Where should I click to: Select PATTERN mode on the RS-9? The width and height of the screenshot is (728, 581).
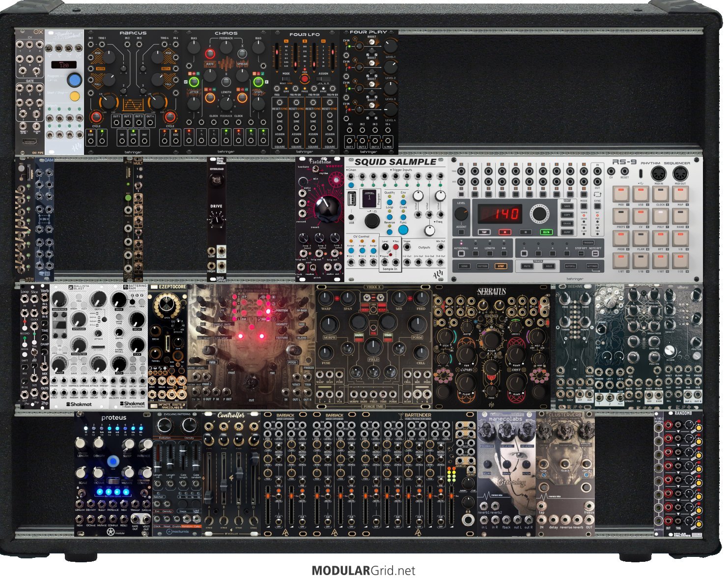pos(483,266)
